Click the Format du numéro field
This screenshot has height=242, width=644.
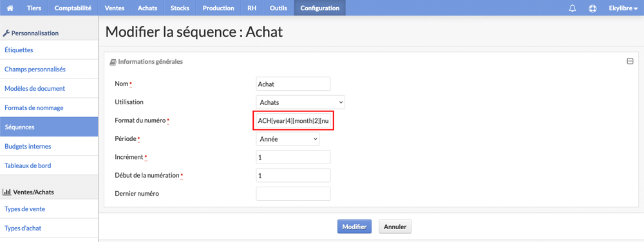(x=293, y=121)
